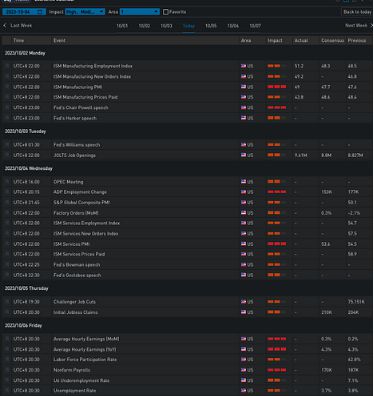The image size is (374, 396).
Task: Click impact bars for ADP Employment Change
Action: (x=277, y=192)
